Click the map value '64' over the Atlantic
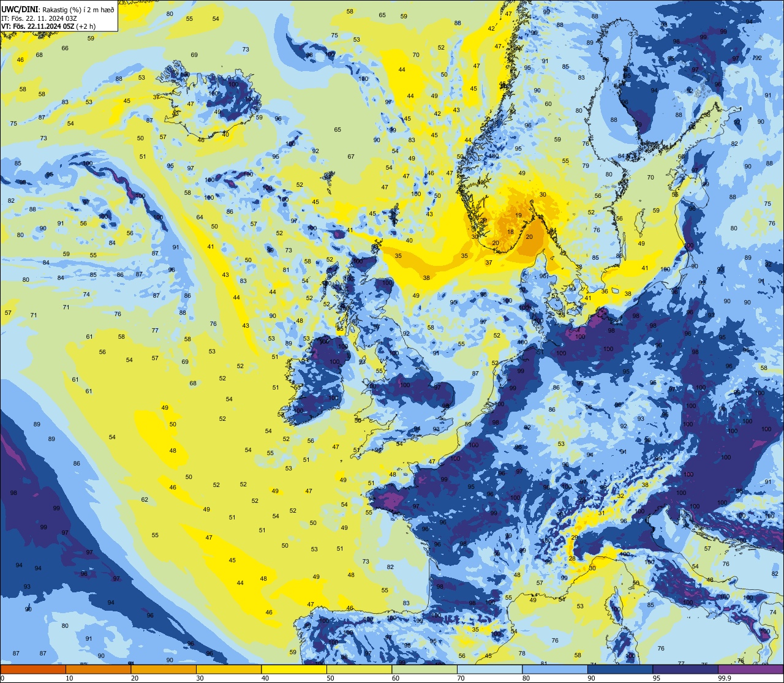 click(x=200, y=217)
